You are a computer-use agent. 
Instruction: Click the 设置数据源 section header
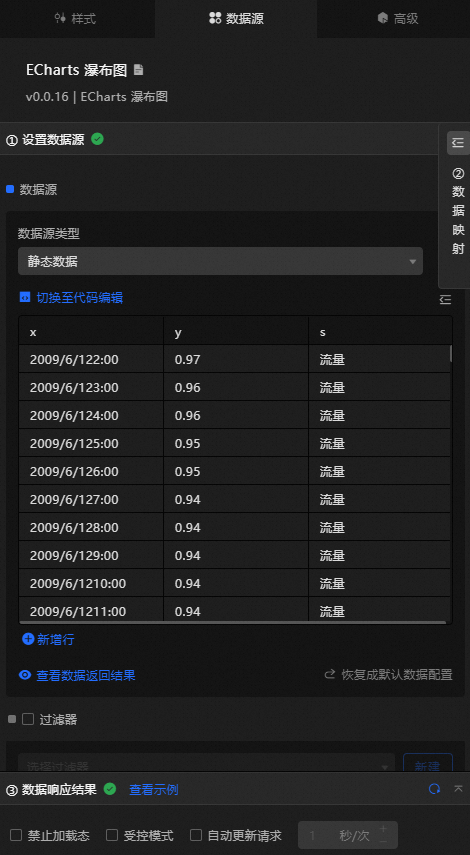point(219,140)
